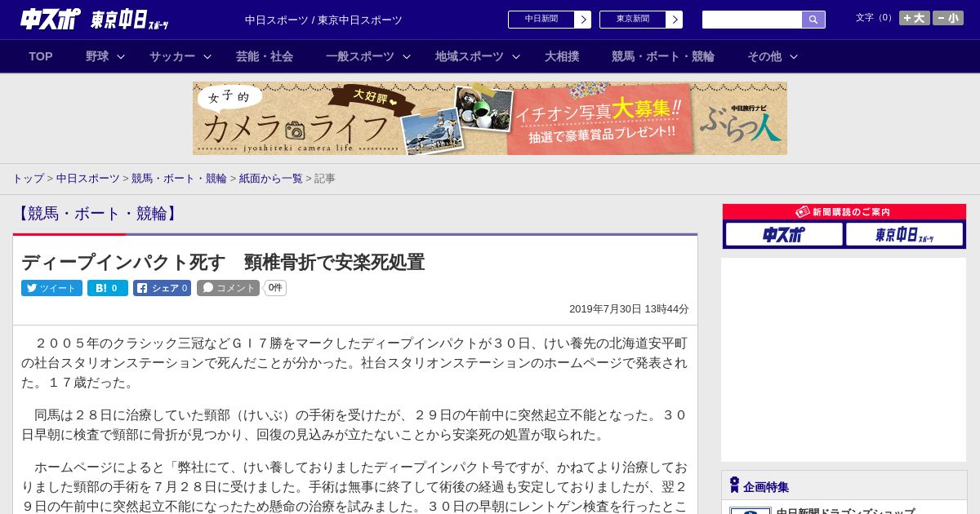Screen dimensions: 980x514
Task: Click the 【競馬・ボート・競輪】 section heading
Action: click(x=97, y=214)
